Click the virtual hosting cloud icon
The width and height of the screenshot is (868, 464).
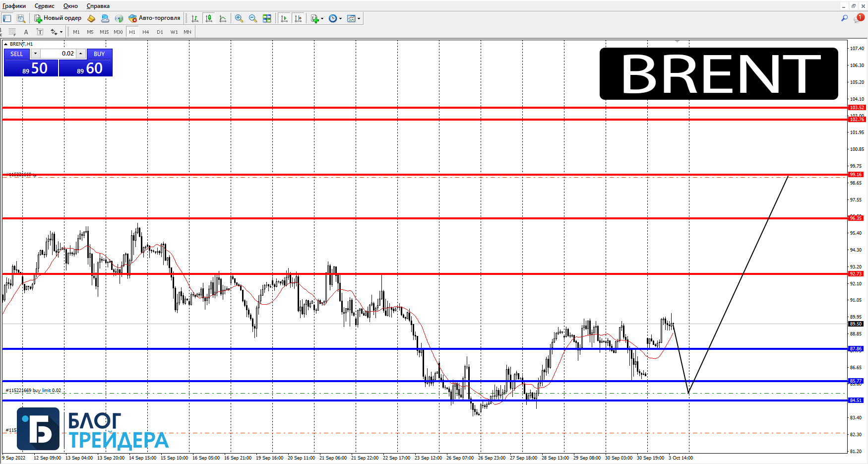tap(105, 18)
